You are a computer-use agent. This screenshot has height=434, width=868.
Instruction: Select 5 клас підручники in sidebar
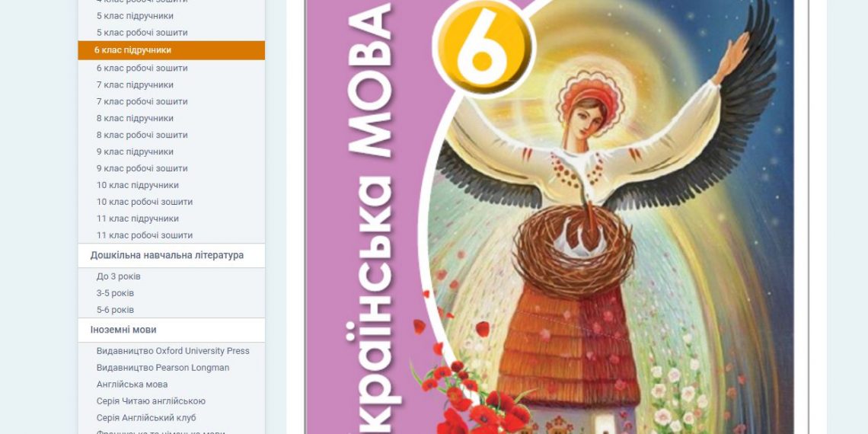click(x=135, y=16)
